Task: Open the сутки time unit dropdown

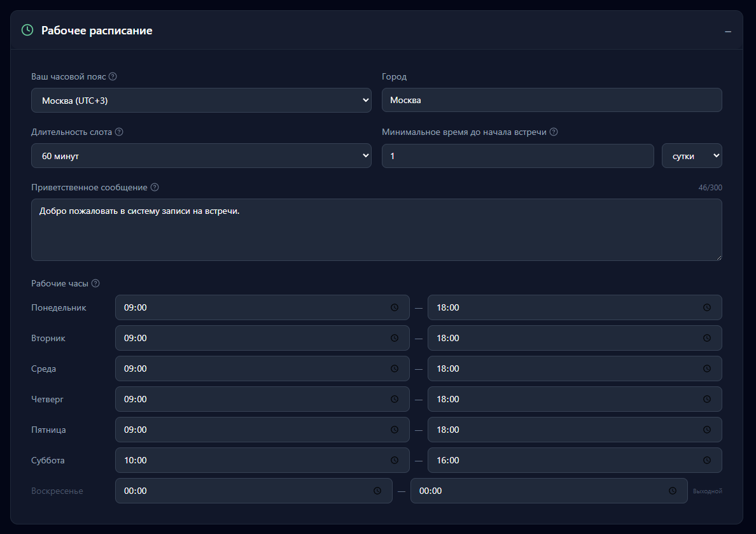Action: point(692,156)
